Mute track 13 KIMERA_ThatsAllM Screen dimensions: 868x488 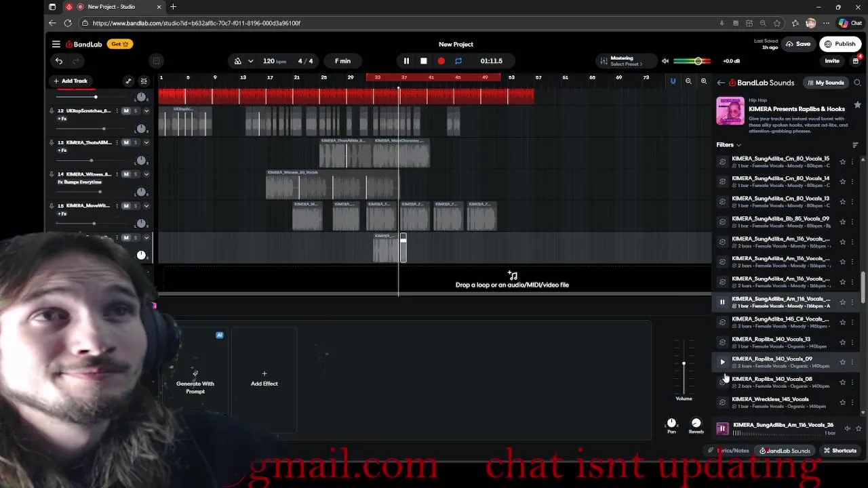tap(126, 142)
